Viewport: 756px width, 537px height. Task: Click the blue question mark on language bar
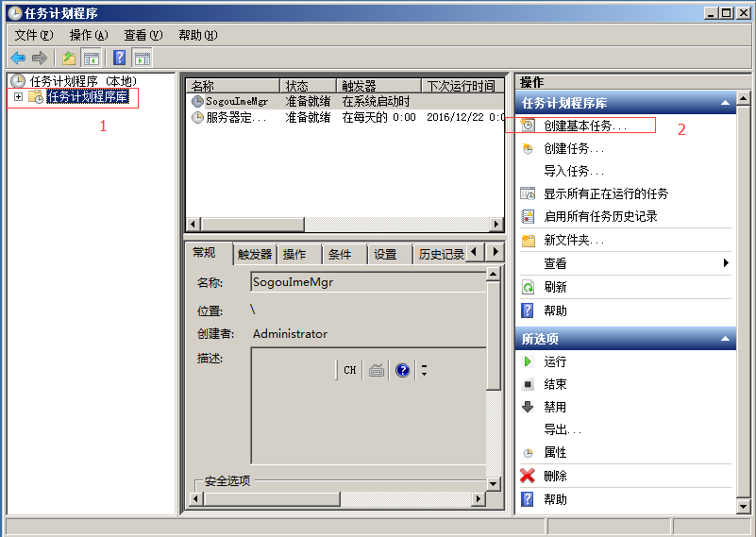click(403, 370)
